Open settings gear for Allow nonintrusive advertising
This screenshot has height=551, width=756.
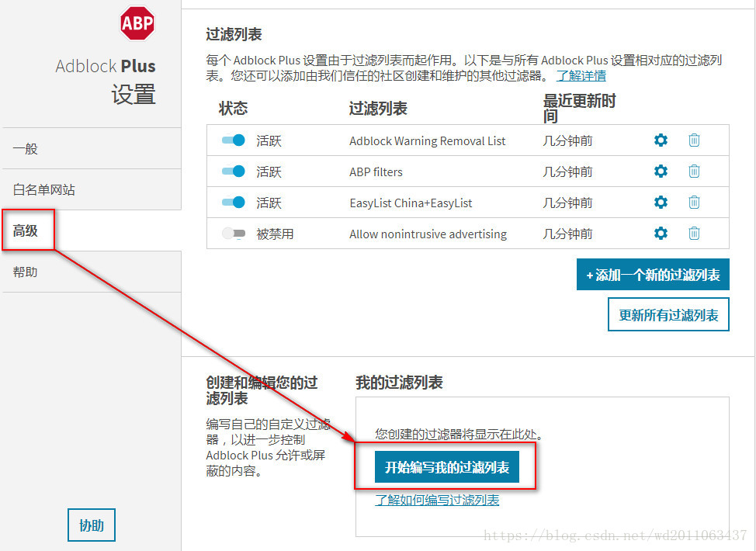point(661,234)
